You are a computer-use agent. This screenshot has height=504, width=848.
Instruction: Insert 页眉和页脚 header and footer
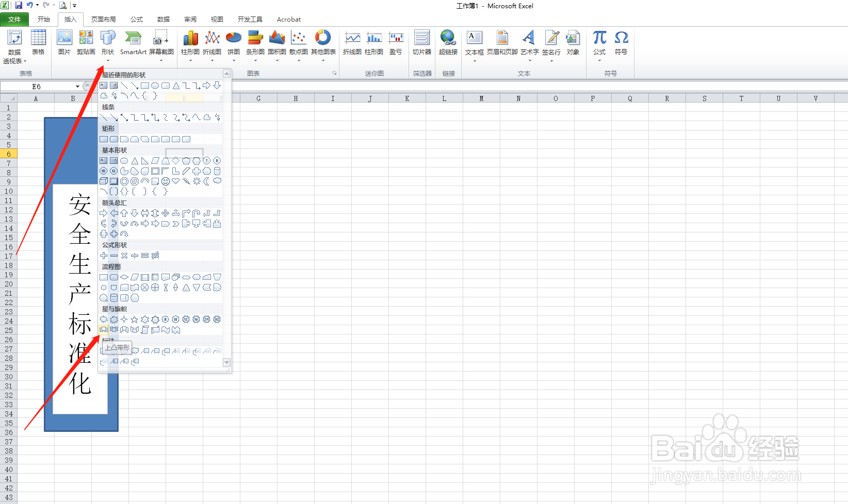click(502, 43)
